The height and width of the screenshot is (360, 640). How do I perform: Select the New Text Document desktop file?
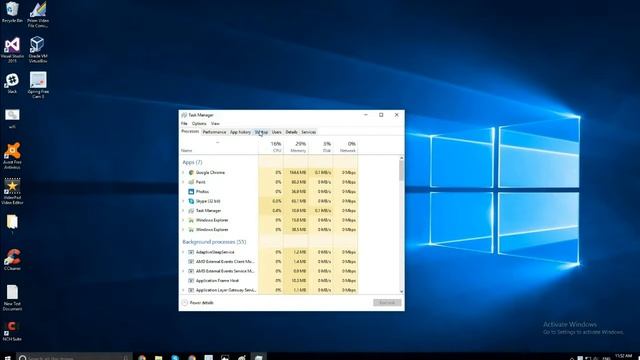click(12, 298)
